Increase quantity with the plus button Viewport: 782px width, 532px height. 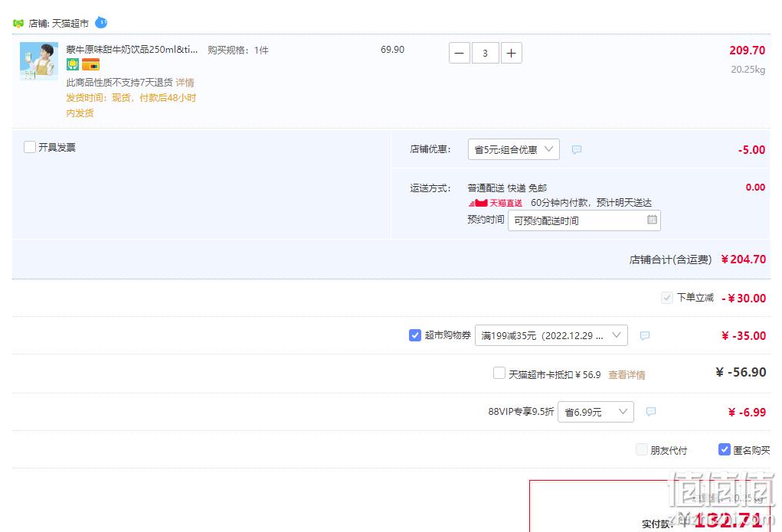coord(511,54)
